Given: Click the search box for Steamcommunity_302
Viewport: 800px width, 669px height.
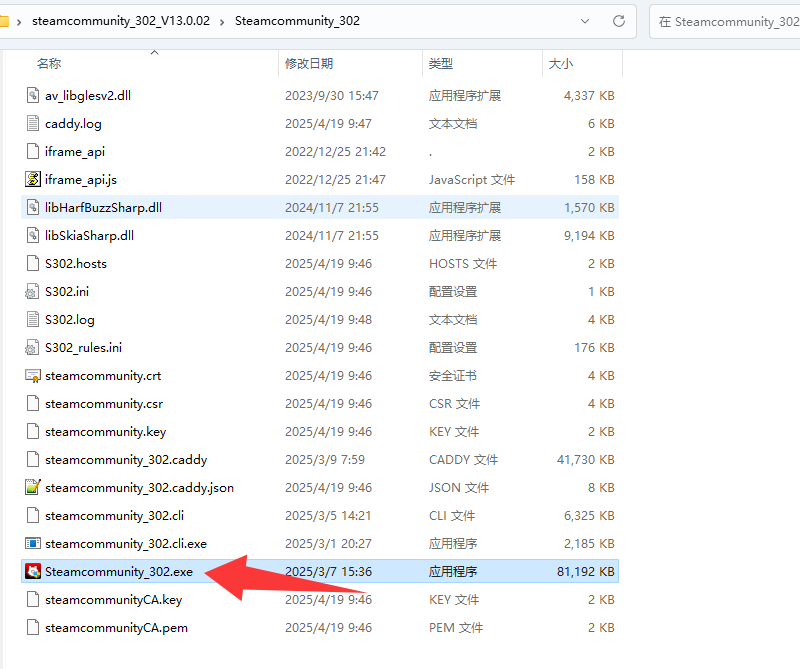Looking at the screenshot, I should click(x=725, y=21).
